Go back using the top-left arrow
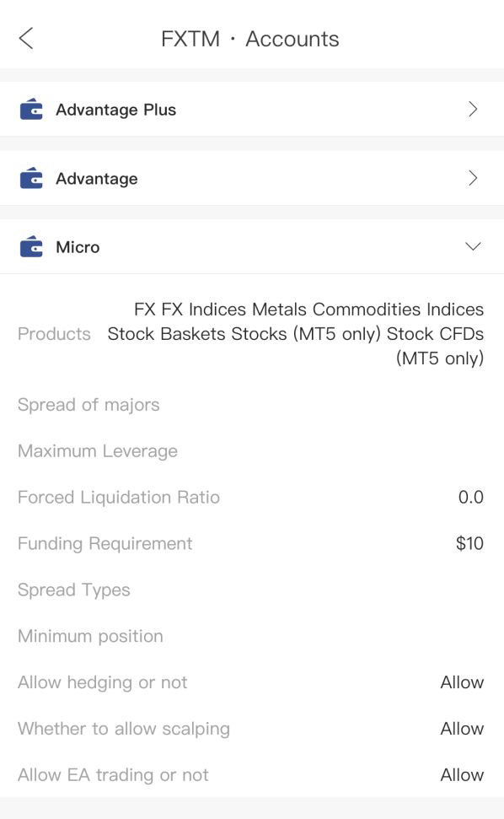This screenshot has height=819, width=504. click(x=26, y=38)
